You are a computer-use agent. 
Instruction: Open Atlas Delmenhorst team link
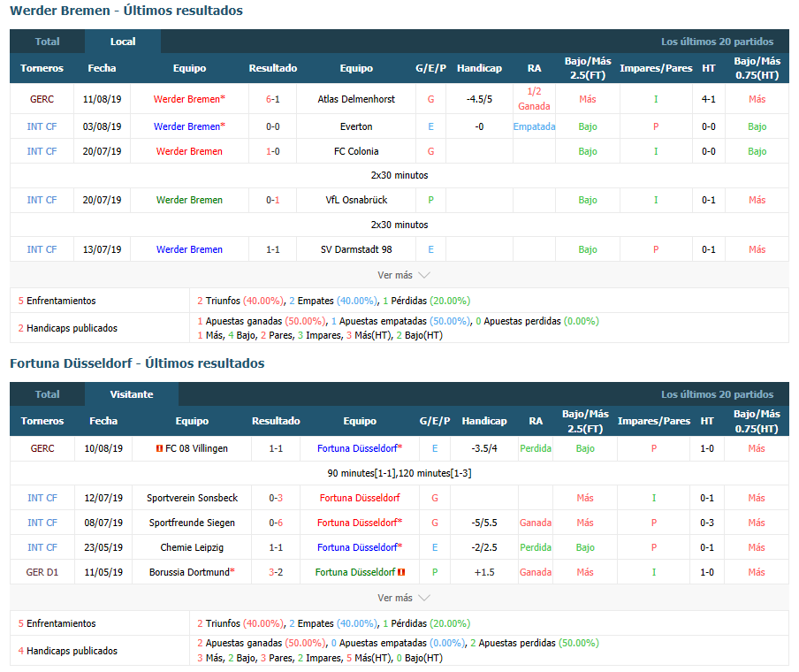coord(356,99)
